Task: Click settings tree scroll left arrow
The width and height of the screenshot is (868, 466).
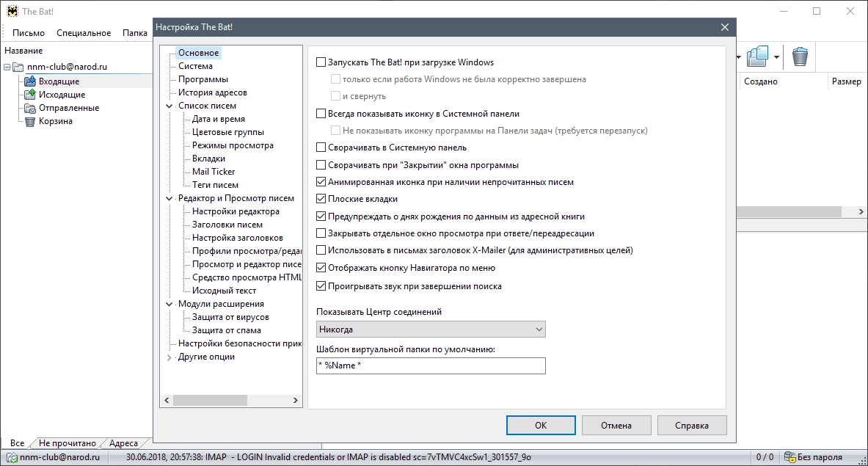Action: [167, 400]
